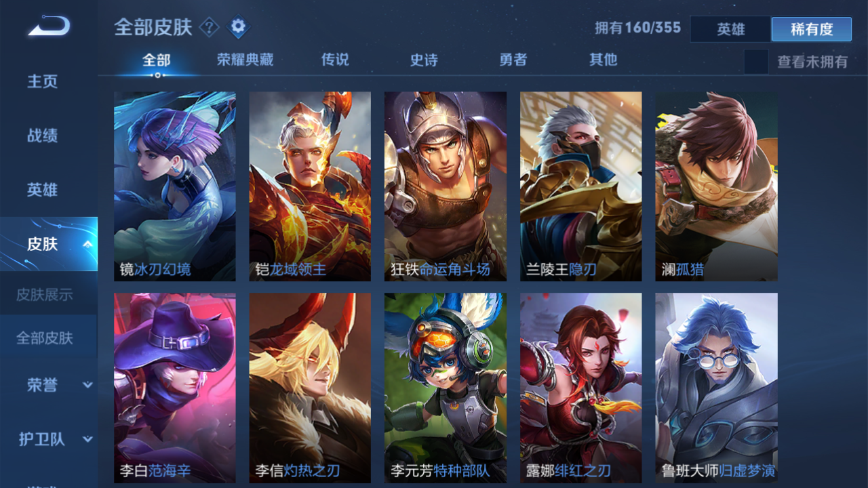The height and width of the screenshot is (488, 868).
Task: Select the 铠 龙域领主 skin card
Action: 310,186
